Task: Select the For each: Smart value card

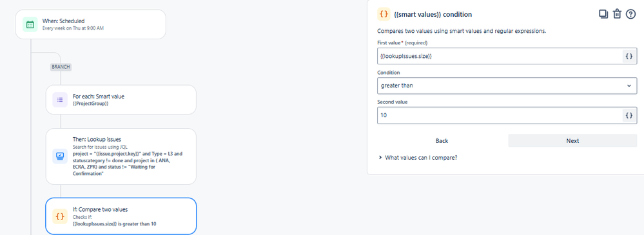Action: (121, 100)
